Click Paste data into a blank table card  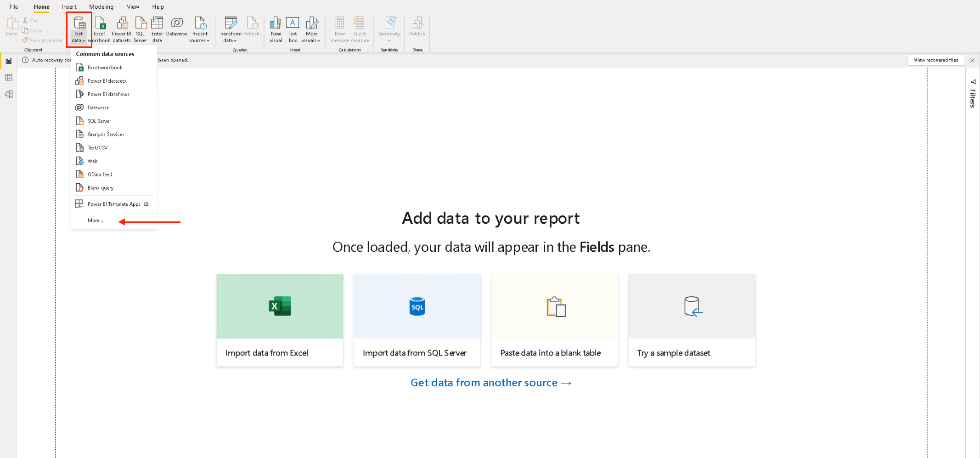point(554,320)
